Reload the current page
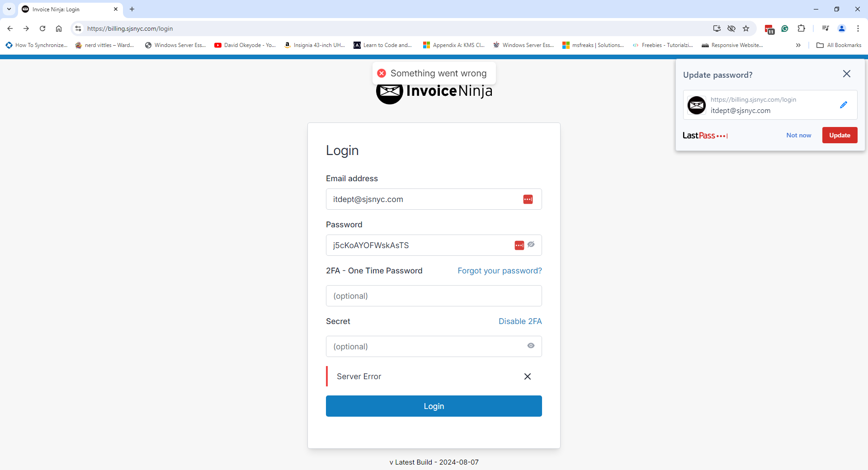 [42, 28]
